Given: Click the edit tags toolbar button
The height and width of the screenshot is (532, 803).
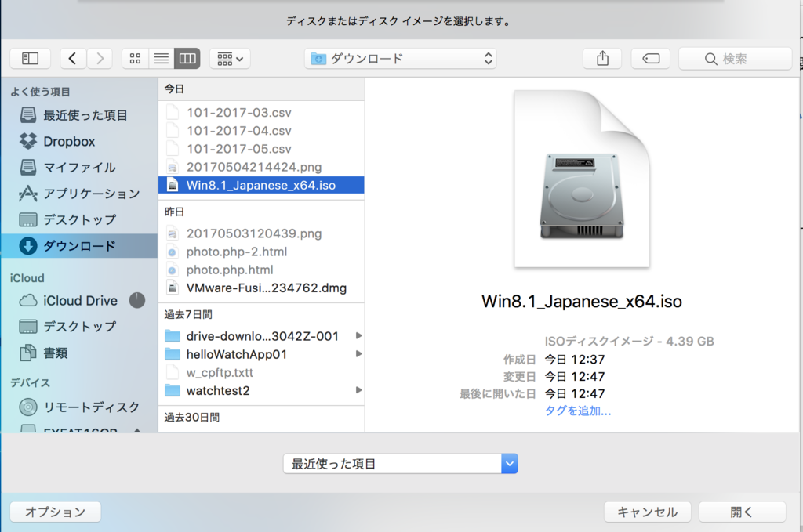Looking at the screenshot, I should pos(651,59).
